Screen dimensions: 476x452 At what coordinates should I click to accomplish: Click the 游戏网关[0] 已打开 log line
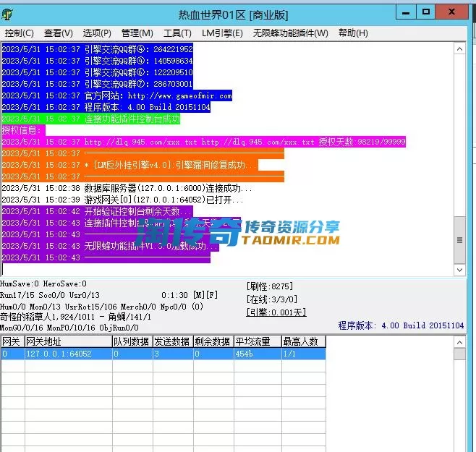122,200
